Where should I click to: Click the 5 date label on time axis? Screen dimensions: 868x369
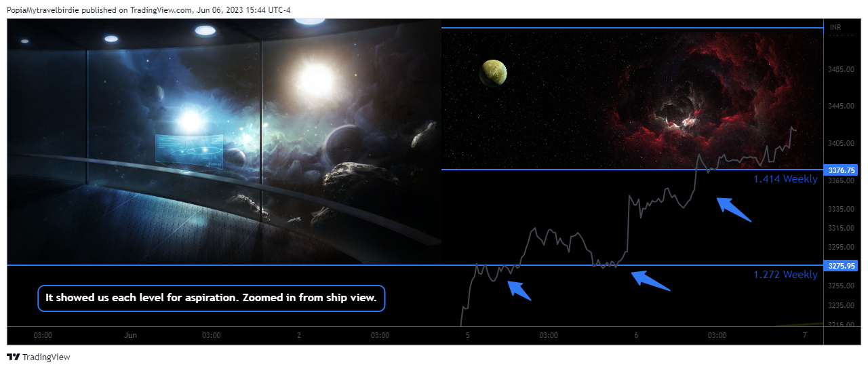467,335
